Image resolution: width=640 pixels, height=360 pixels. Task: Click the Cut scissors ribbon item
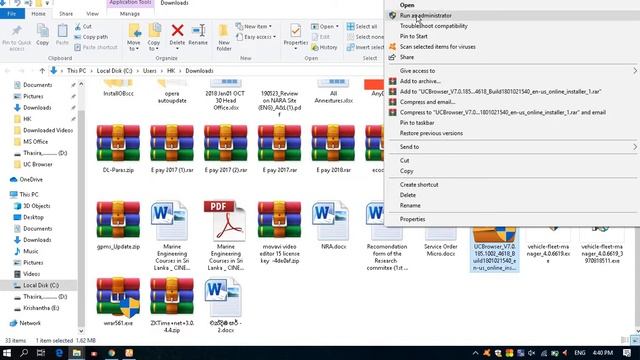point(83,27)
